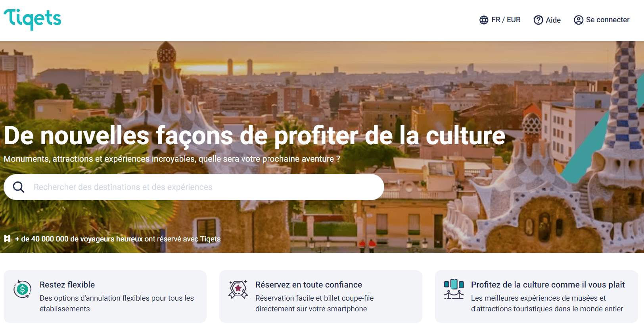Open the FR / EUR language selector
Viewport: 644px width, 332px height.
point(500,20)
